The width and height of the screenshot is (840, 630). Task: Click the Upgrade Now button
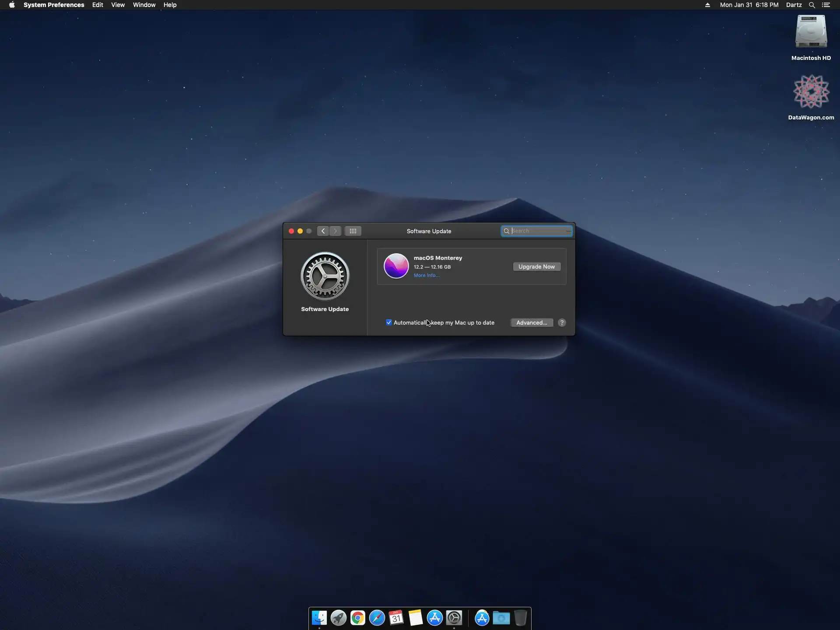pyautogui.click(x=536, y=266)
